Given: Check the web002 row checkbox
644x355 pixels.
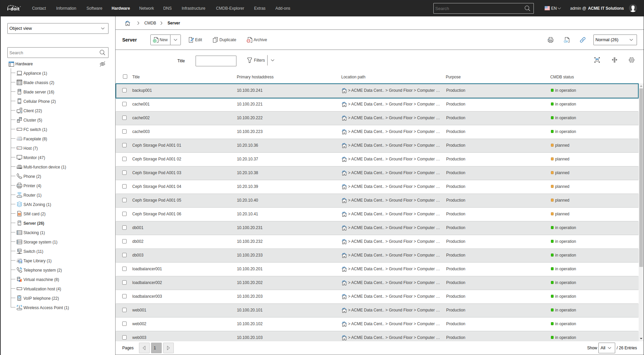Looking at the screenshot, I should [x=125, y=324].
